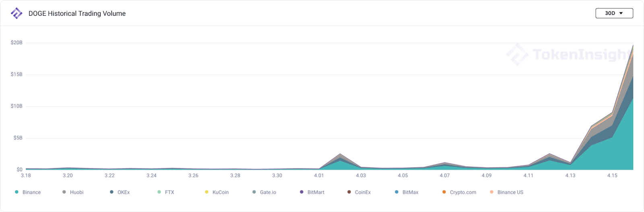Click the 4.13 date label
This screenshot has width=644, height=212.
(570, 175)
